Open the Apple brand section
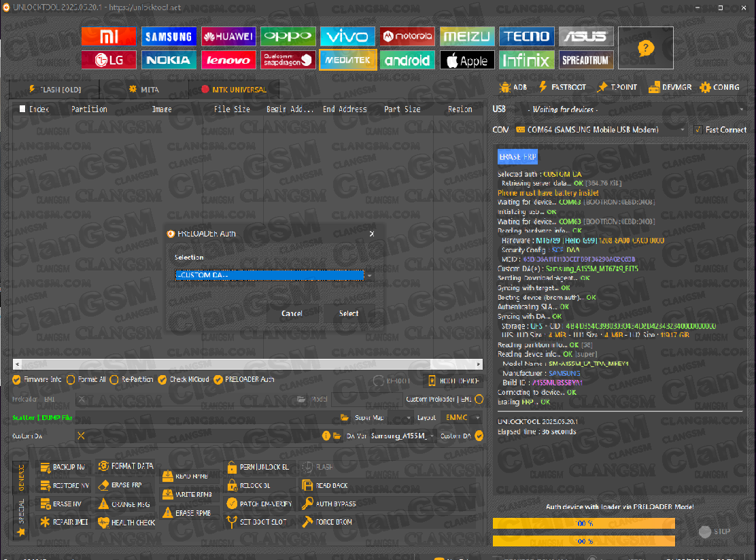756x560 pixels. point(467,60)
